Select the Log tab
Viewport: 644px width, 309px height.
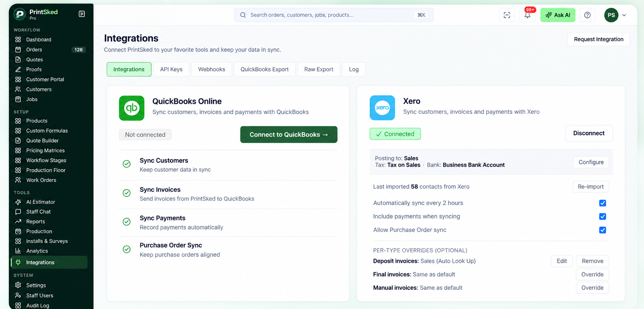tap(354, 69)
